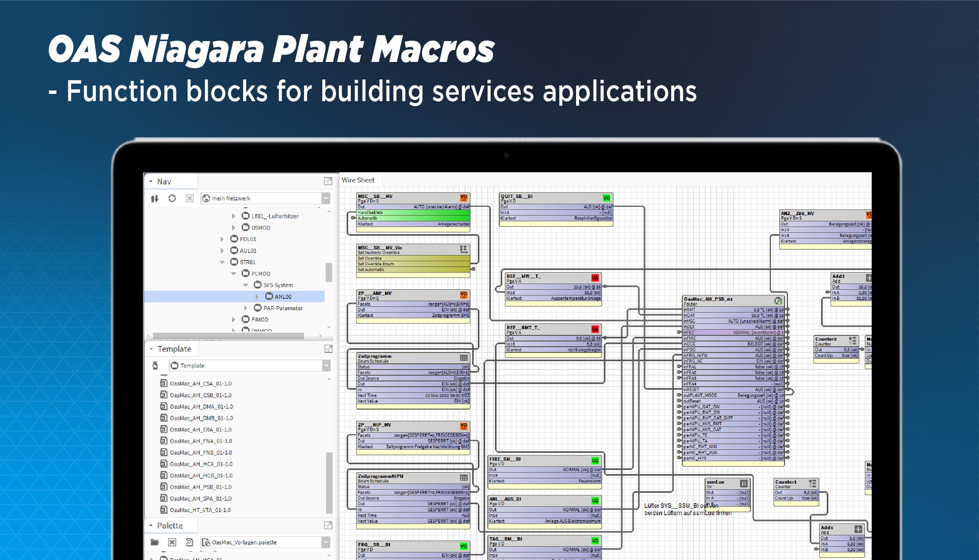Maximize the Template panel icon
This screenshot has width=979, height=560.
[328, 349]
